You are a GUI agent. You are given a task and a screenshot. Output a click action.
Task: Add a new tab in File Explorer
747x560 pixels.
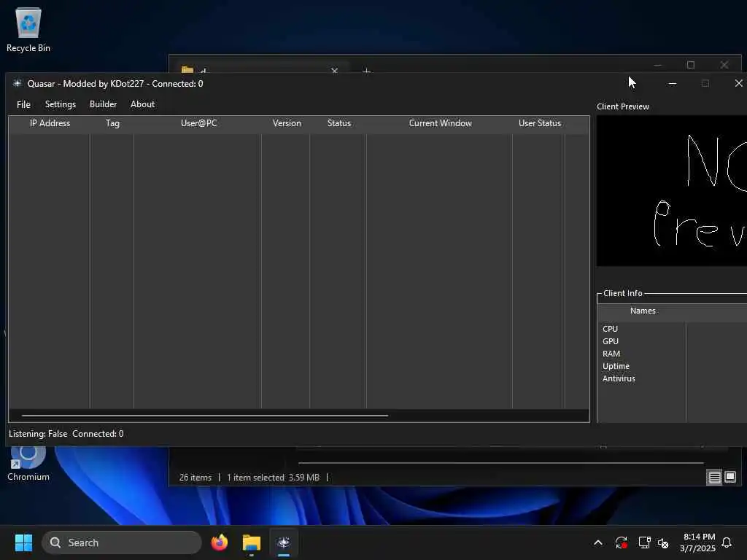coord(366,71)
